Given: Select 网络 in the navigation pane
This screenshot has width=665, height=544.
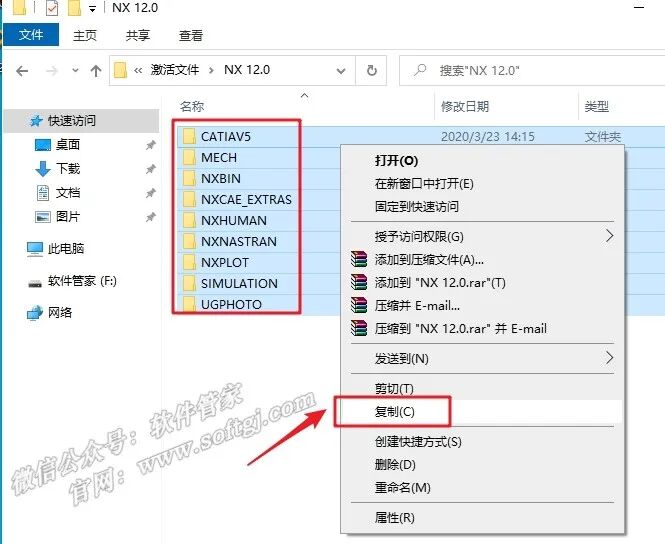Looking at the screenshot, I should [60, 312].
